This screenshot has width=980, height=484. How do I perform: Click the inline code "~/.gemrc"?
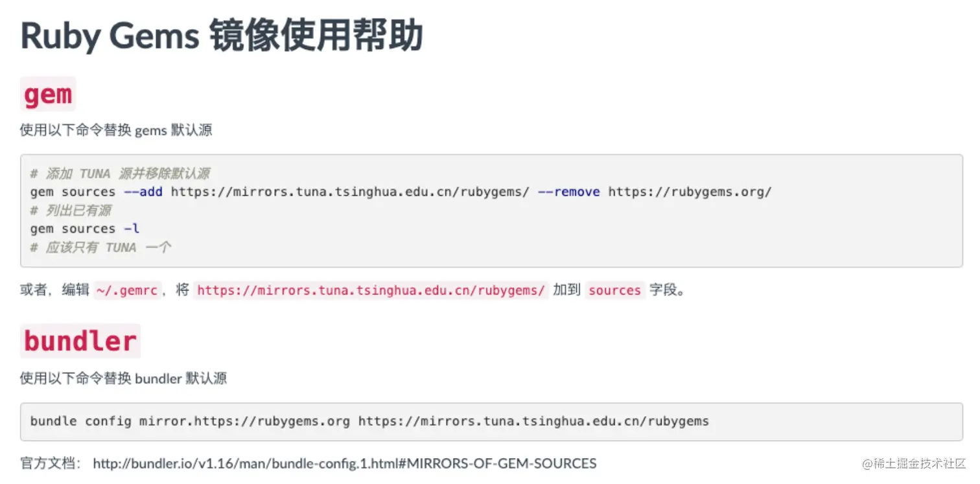coord(127,290)
